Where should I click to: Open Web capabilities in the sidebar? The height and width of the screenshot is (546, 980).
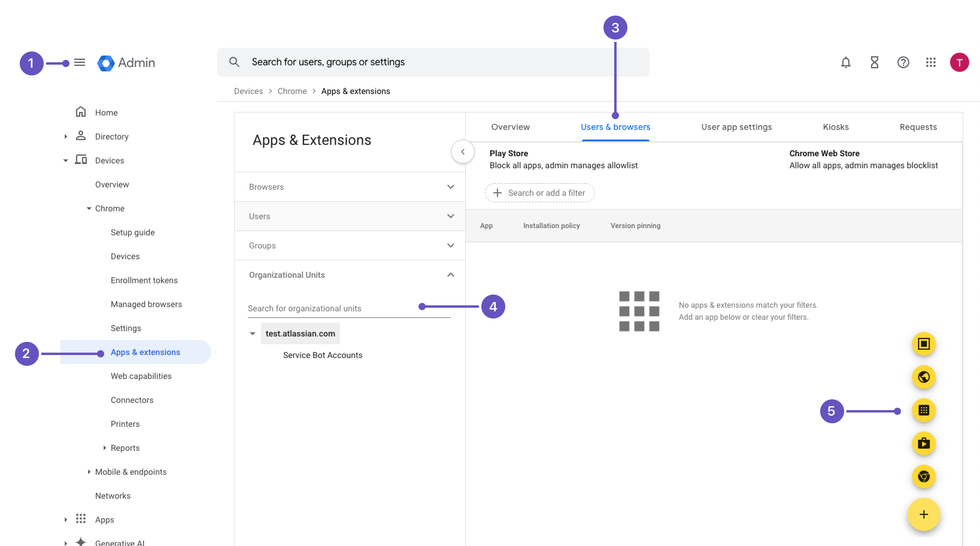(x=141, y=376)
